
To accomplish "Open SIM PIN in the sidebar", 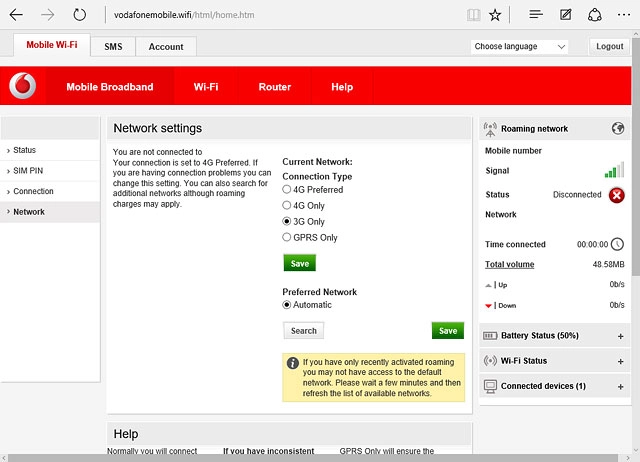I will (30, 171).
